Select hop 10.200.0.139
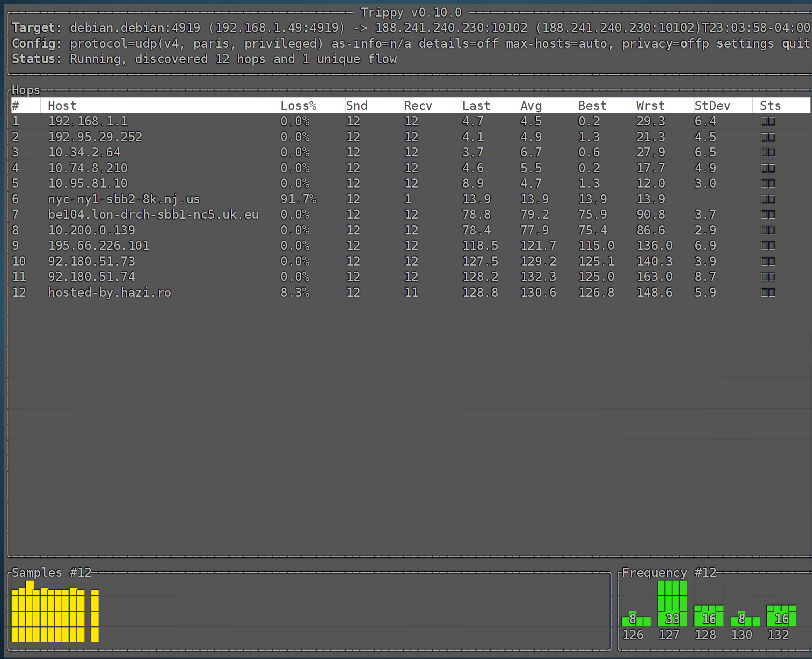812x659 pixels. point(91,230)
